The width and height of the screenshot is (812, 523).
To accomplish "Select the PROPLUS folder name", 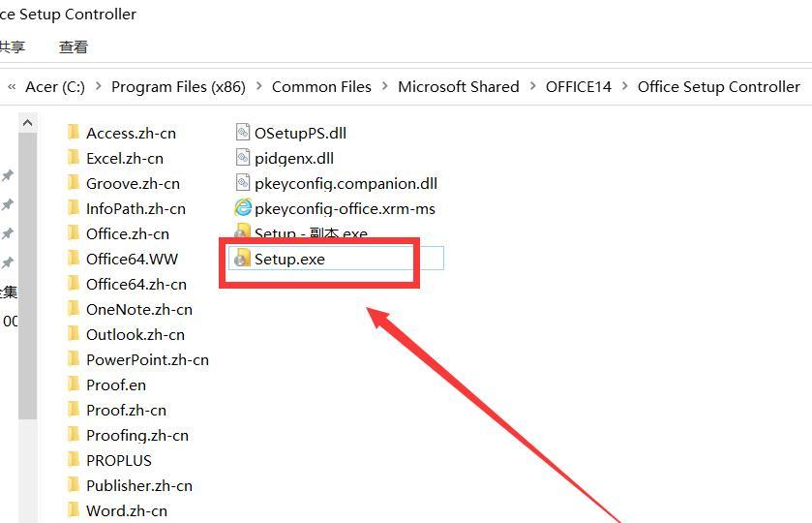I will 119,460.
